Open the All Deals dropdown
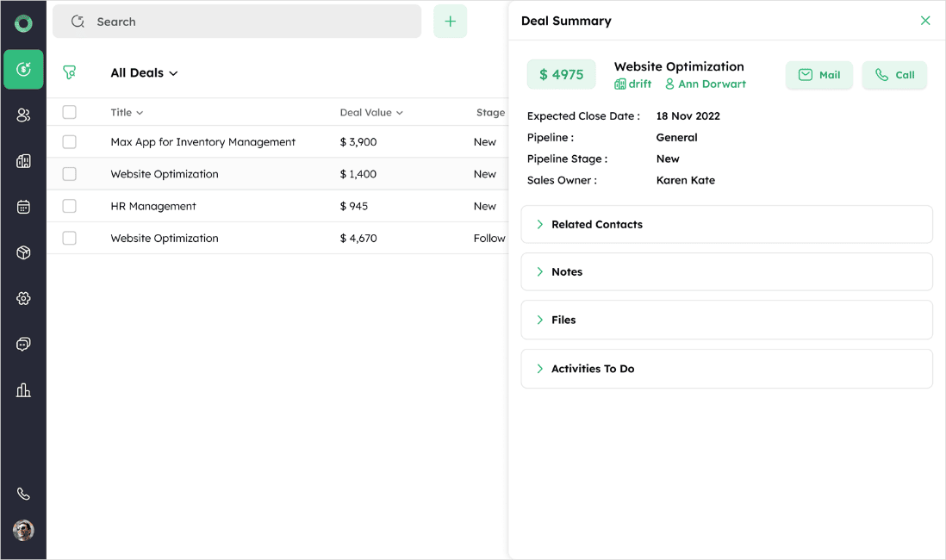The height and width of the screenshot is (560, 946). pyautogui.click(x=144, y=73)
